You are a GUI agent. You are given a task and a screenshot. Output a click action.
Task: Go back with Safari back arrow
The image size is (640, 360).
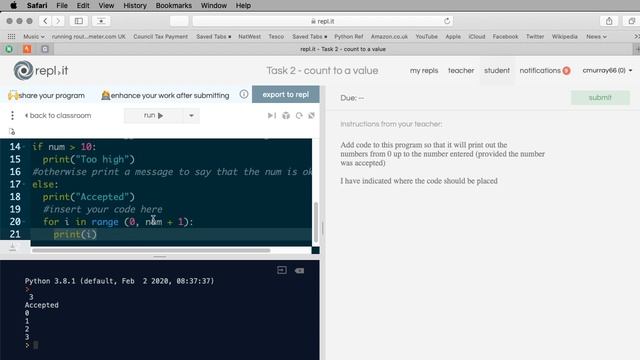tap(45, 21)
